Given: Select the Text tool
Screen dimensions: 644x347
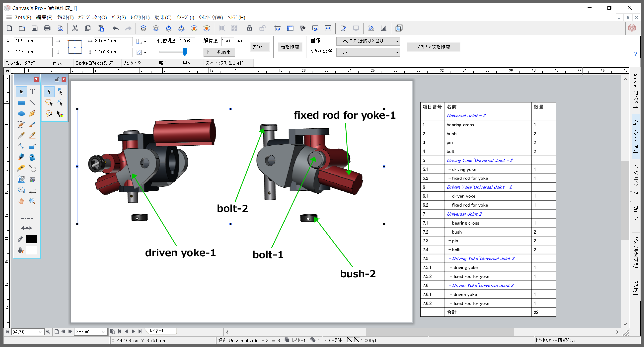Looking at the screenshot, I should coord(32,92).
